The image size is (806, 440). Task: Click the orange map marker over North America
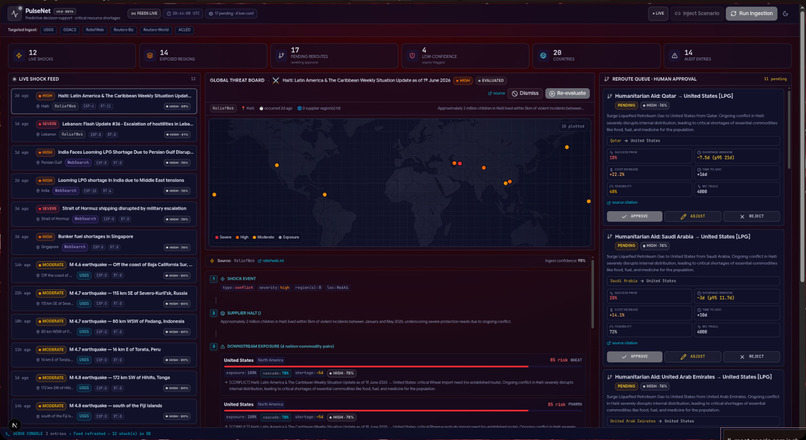(x=277, y=165)
